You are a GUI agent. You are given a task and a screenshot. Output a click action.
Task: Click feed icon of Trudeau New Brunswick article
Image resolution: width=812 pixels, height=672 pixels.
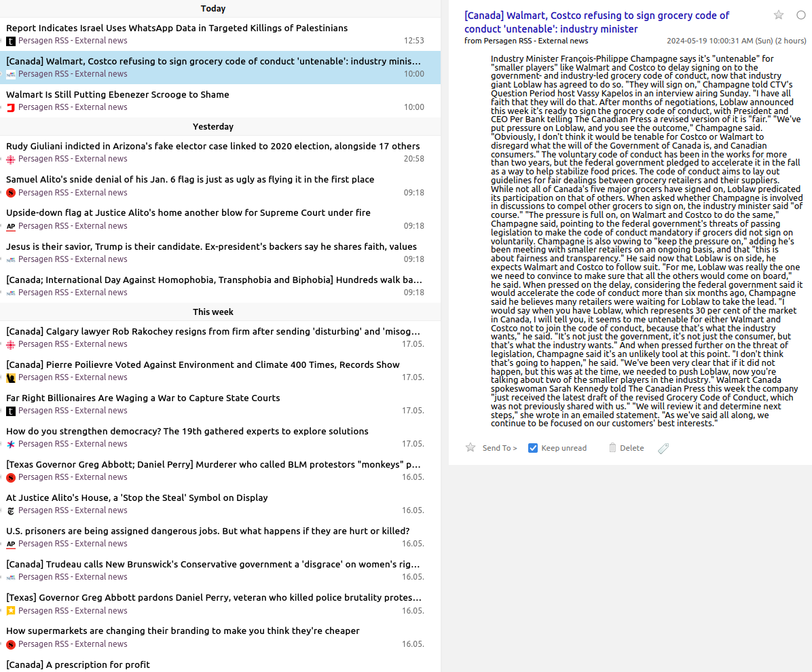pyautogui.click(x=11, y=577)
